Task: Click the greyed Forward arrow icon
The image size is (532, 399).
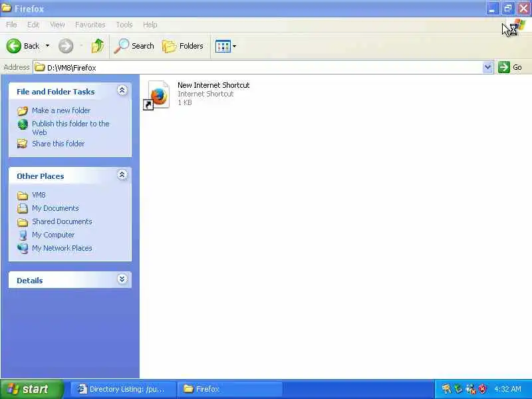Action: pyautogui.click(x=66, y=46)
